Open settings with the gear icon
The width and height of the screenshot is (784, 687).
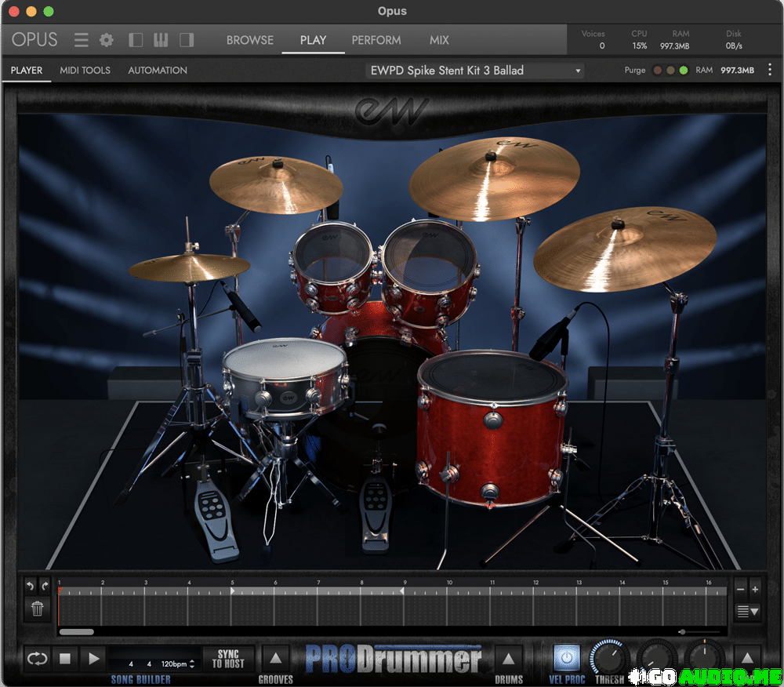pos(107,40)
